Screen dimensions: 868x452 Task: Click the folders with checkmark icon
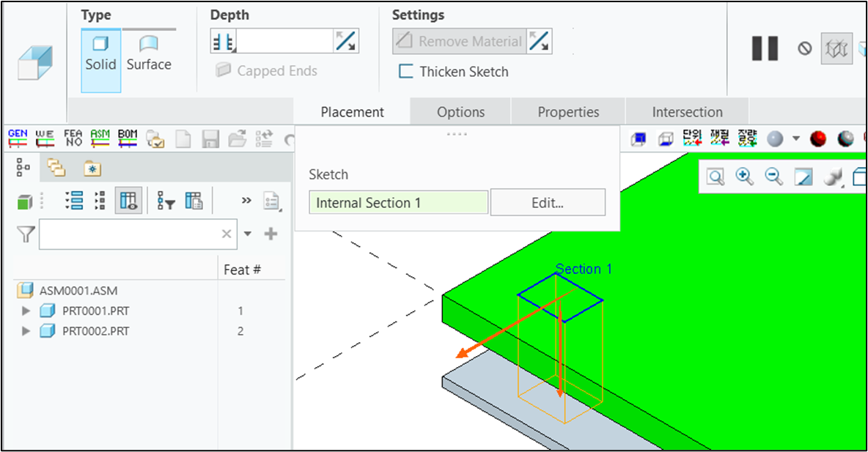coord(155,139)
